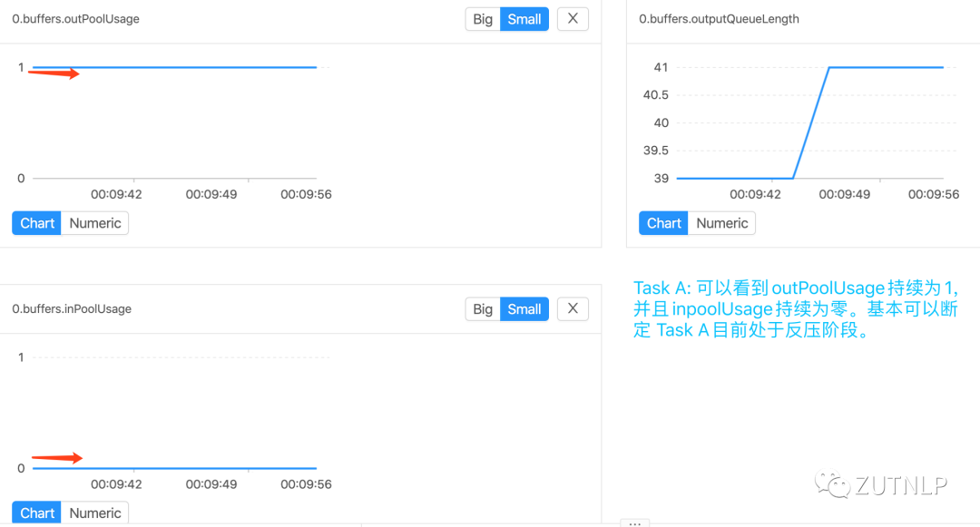Show outputQueueLength as Chart view
Image resolution: width=980 pixels, height=527 pixels.
click(x=663, y=223)
